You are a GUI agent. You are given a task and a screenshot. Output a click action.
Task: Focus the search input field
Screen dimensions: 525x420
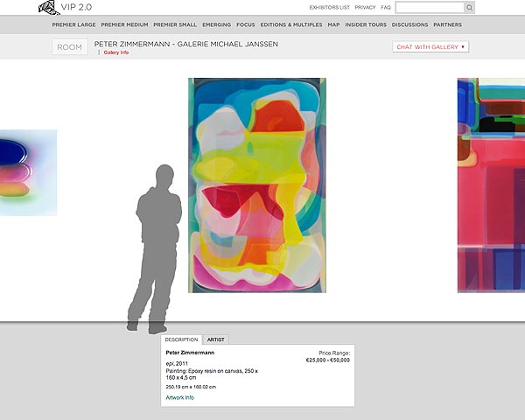tap(430, 7)
